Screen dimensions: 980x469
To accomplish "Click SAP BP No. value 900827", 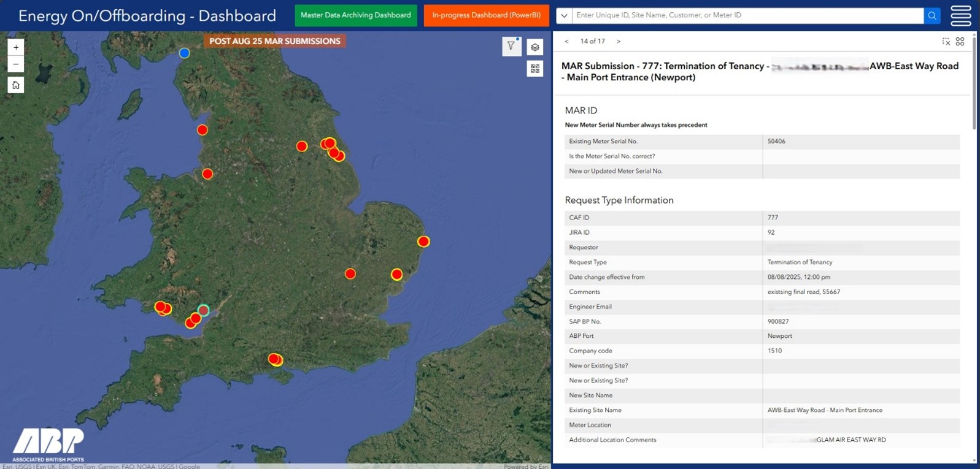I will coord(778,321).
